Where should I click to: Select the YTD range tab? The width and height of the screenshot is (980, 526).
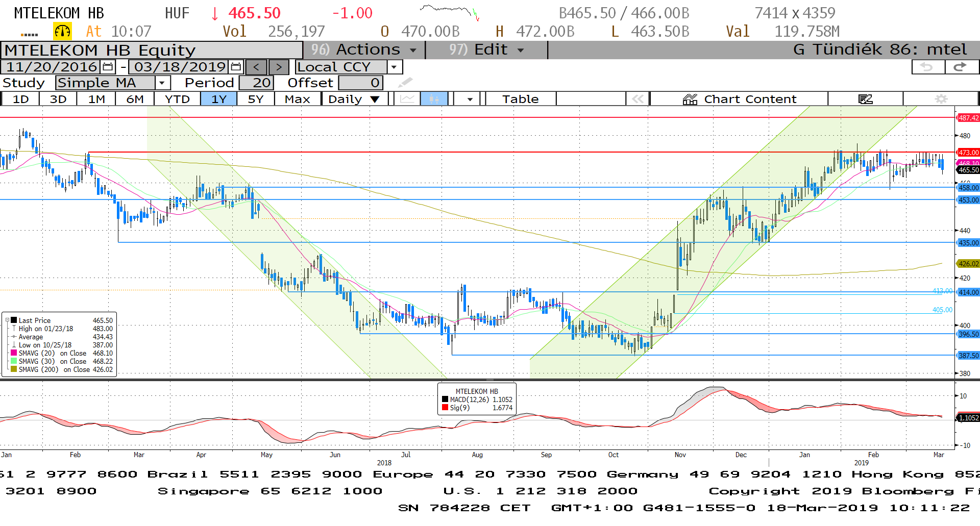click(177, 99)
